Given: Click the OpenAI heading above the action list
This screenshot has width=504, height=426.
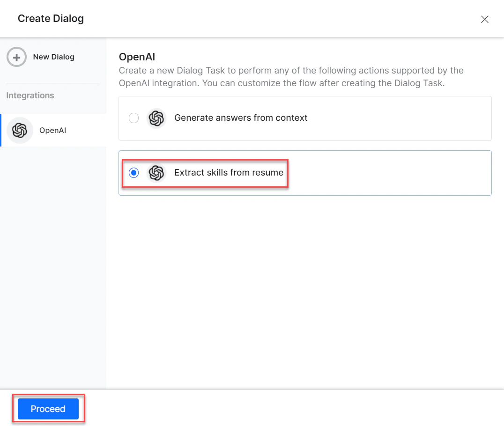Looking at the screenshot, I should (x=137, y=56).
